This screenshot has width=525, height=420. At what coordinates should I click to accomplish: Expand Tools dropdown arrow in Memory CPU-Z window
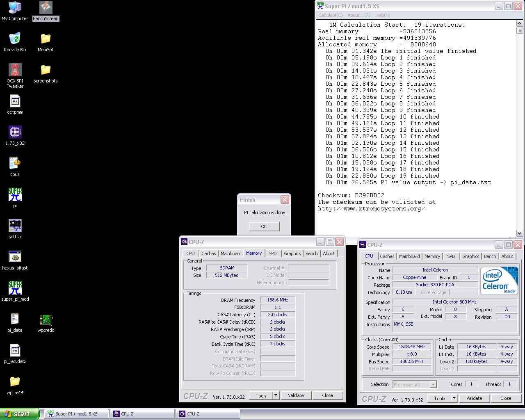pos(276,395)
